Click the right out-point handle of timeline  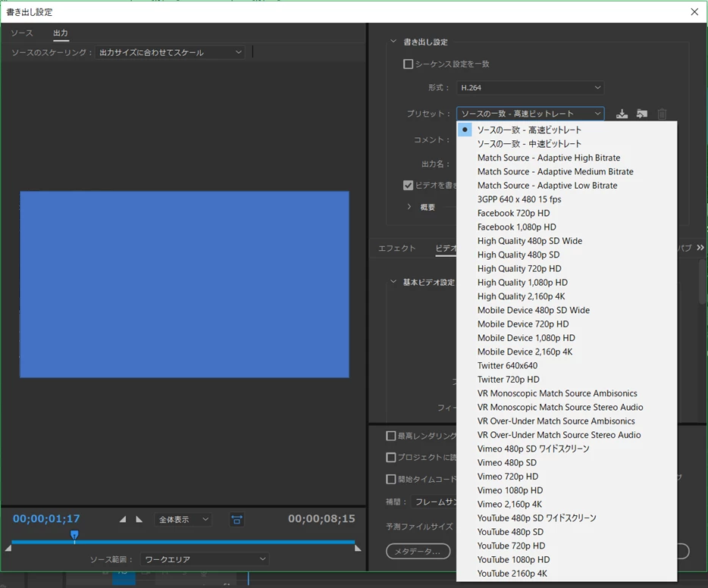coord(358,549)
